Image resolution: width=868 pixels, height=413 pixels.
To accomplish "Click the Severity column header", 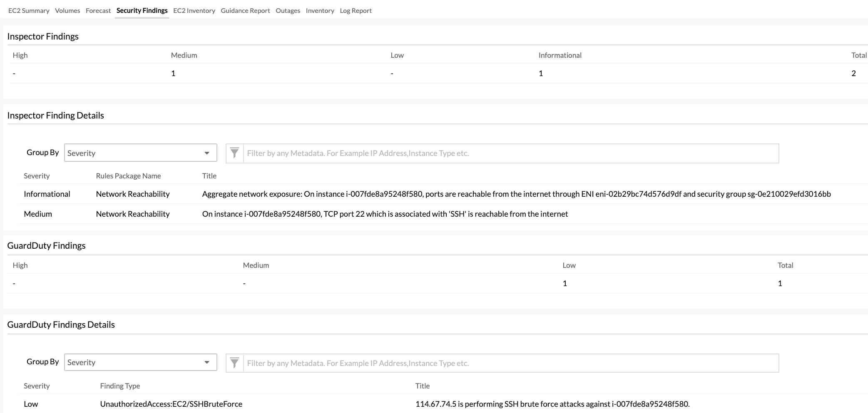I will [x=37, y=176].
